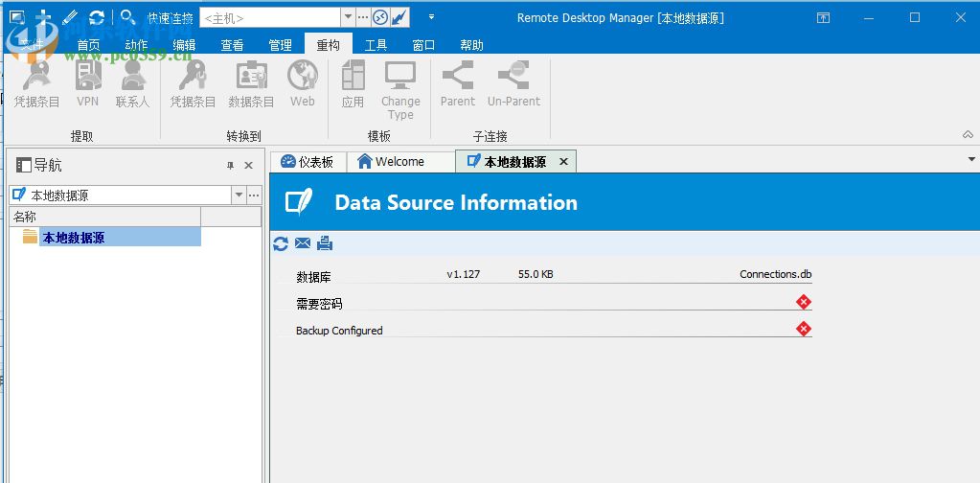Switch to the 管理 ribbon tab
Viewport: 980px width, 483px height.
(280, 45)
